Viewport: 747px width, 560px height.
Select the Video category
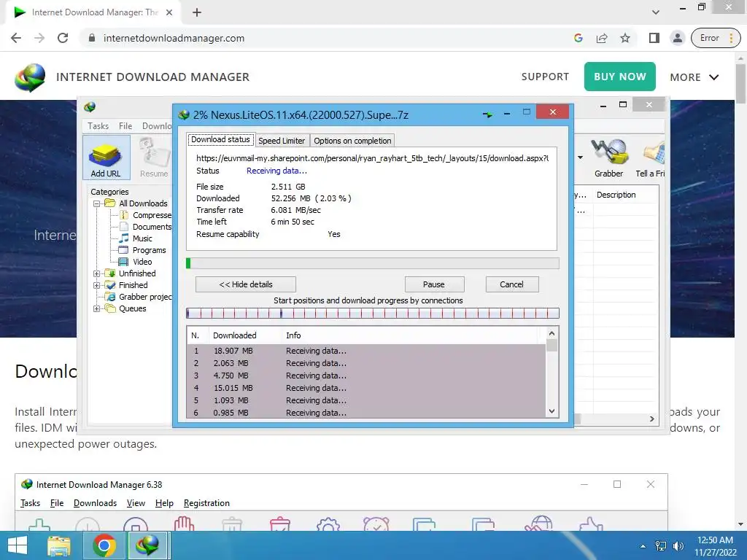pyautogui.click(x=136, y=262)
